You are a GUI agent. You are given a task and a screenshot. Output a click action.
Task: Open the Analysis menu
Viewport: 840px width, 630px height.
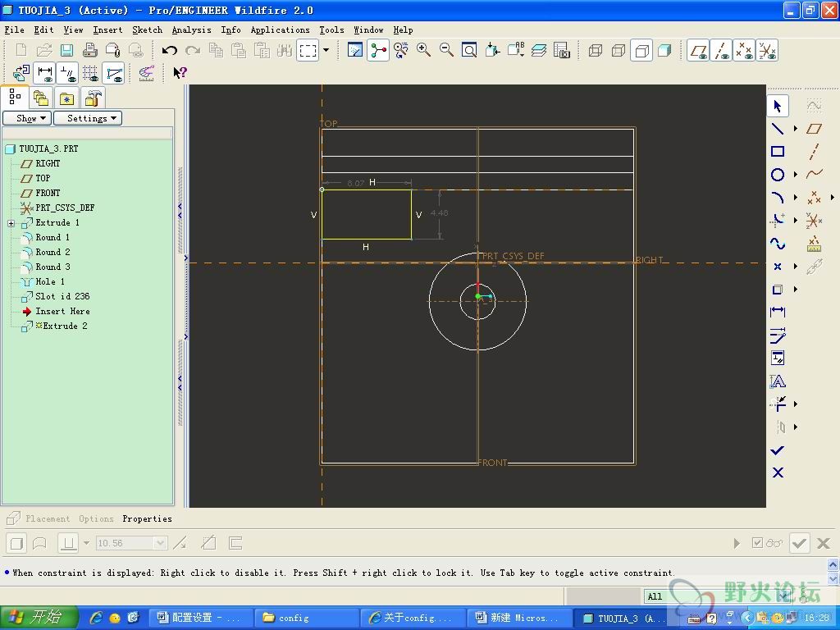(191, 30)
